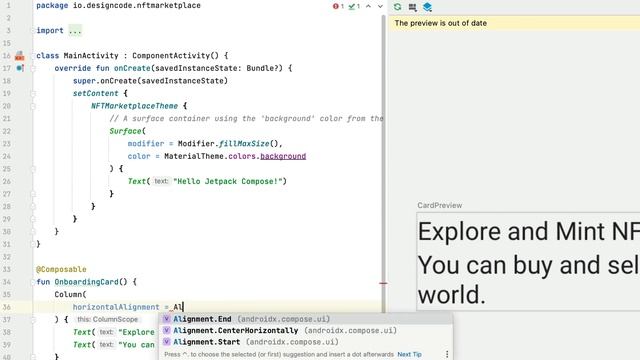Collapse the Surface lambda fold on line 25

tap(33, 169)
